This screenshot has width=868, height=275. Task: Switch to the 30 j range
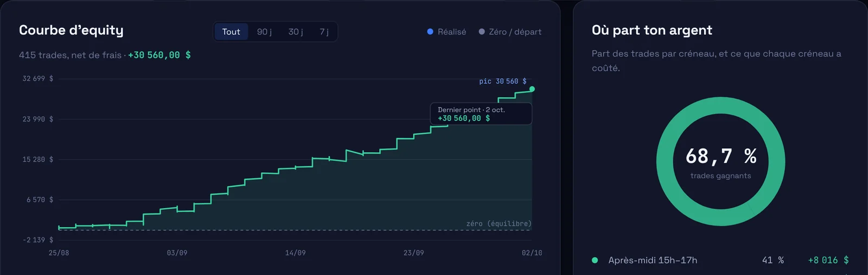(296, 32)
